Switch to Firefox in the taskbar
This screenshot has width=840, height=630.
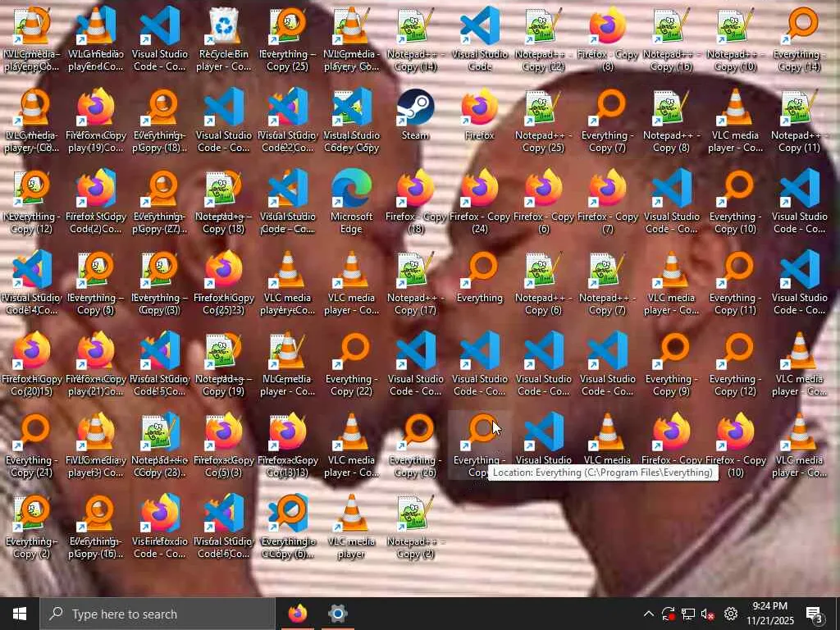point(298,614)
